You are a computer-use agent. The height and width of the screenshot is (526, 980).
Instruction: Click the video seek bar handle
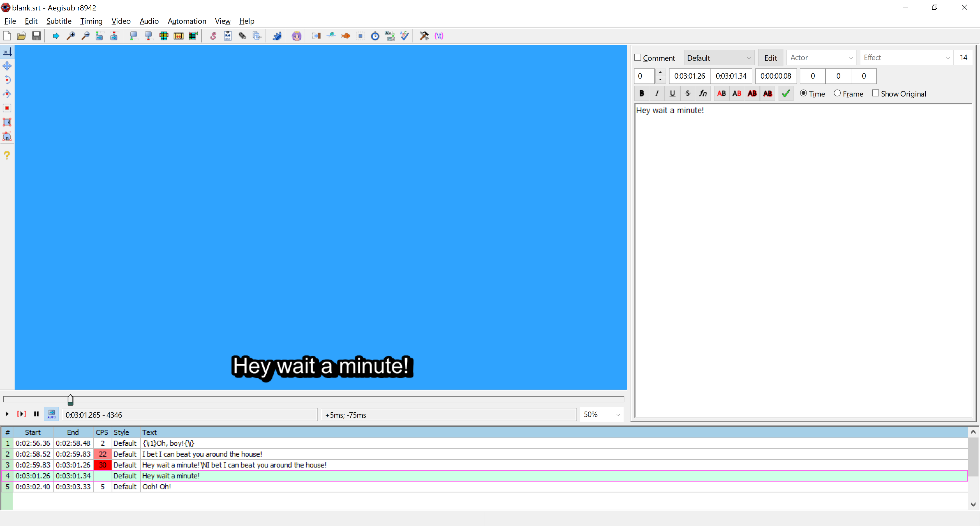70,400
